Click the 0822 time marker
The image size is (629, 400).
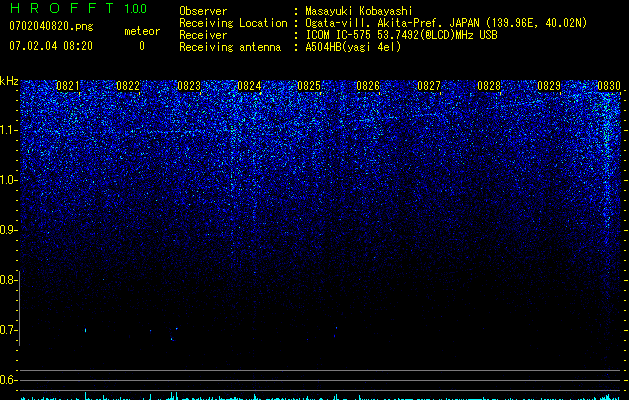[x=128, y=86]
